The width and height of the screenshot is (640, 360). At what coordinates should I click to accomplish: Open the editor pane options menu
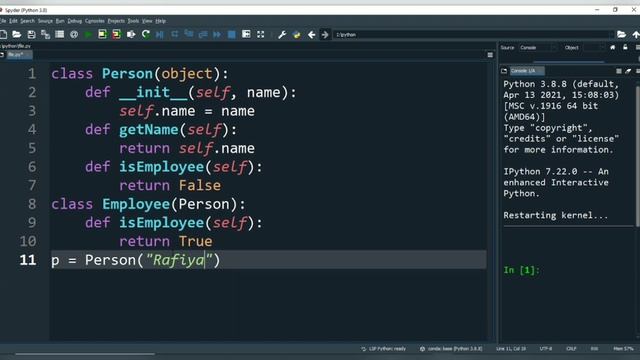[490, 55]
